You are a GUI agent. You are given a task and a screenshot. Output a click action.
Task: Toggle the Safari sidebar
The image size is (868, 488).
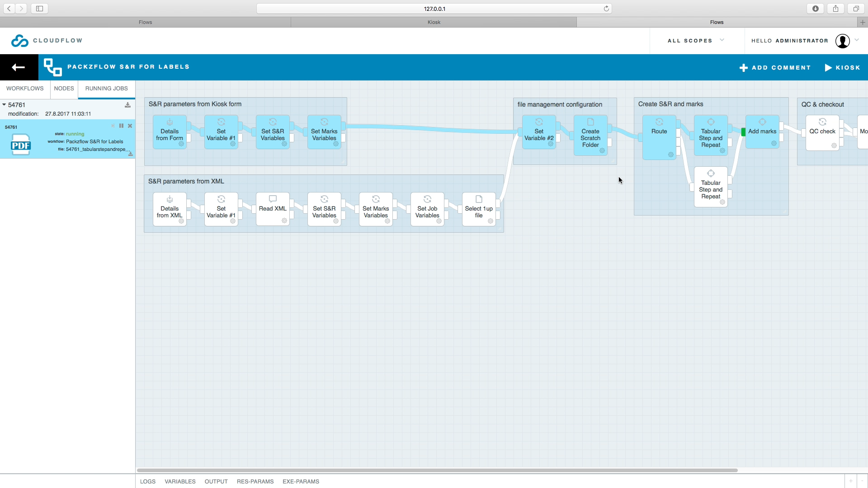[x=39, y=8]
